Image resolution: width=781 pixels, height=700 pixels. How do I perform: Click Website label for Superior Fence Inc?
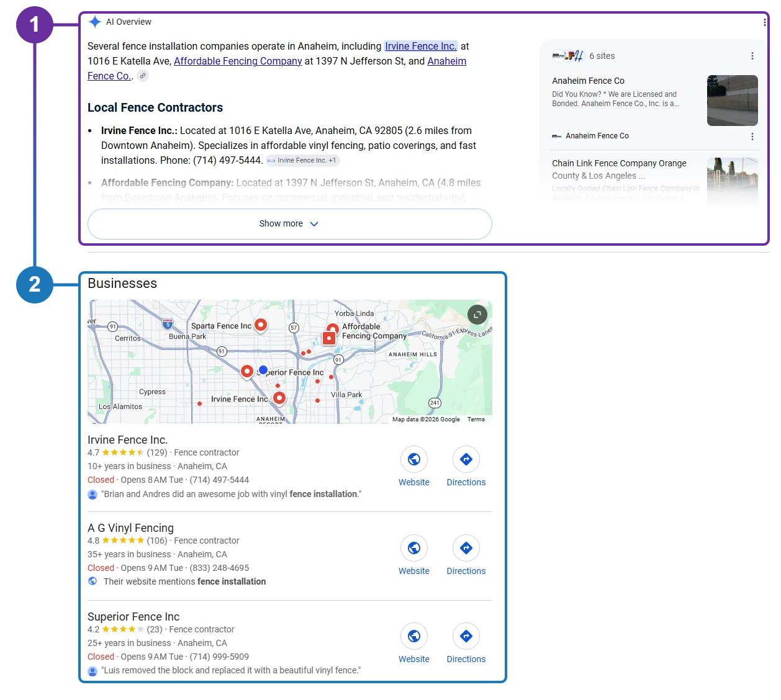click(414, 659)
